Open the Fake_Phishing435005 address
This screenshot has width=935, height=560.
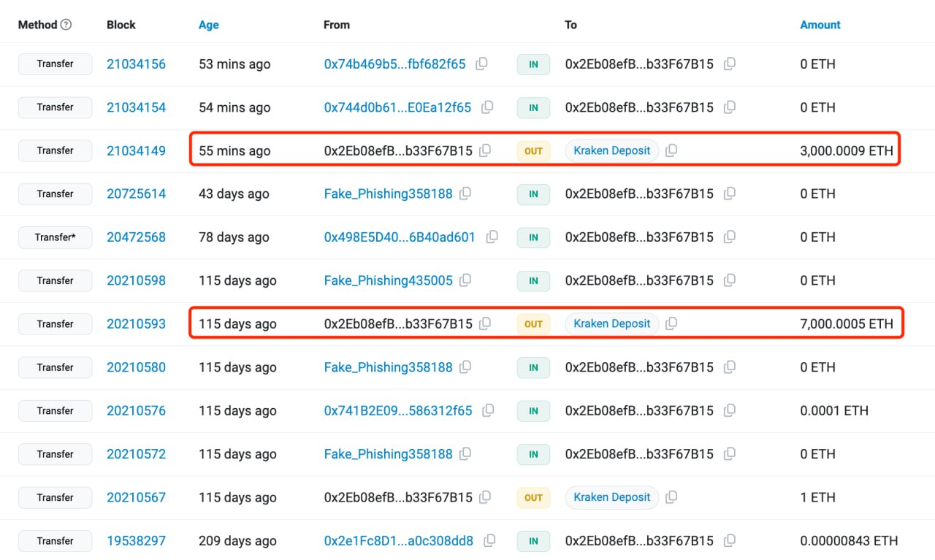(389, 280)
